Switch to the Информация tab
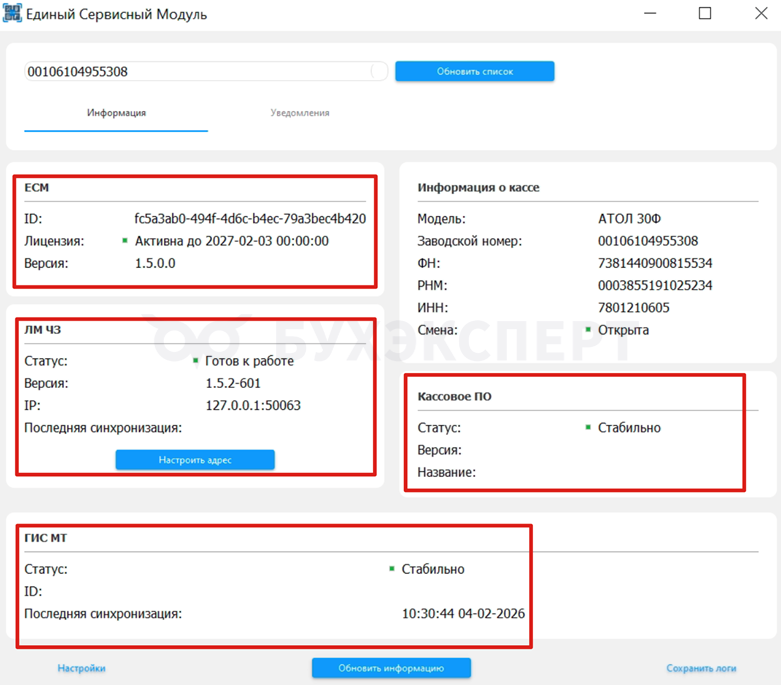The width and height of the screenshot is (781, 685). (x=116, y=113)
